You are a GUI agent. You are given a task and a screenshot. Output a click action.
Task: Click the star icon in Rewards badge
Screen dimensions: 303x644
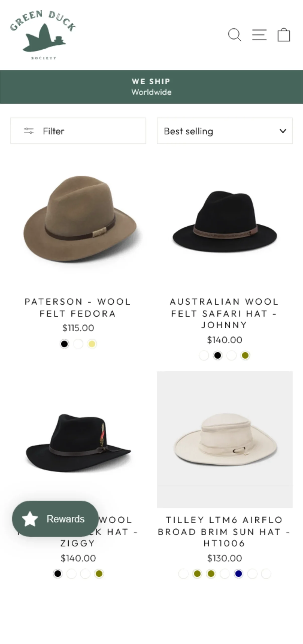pyautogui.click(x=30, y=518)
